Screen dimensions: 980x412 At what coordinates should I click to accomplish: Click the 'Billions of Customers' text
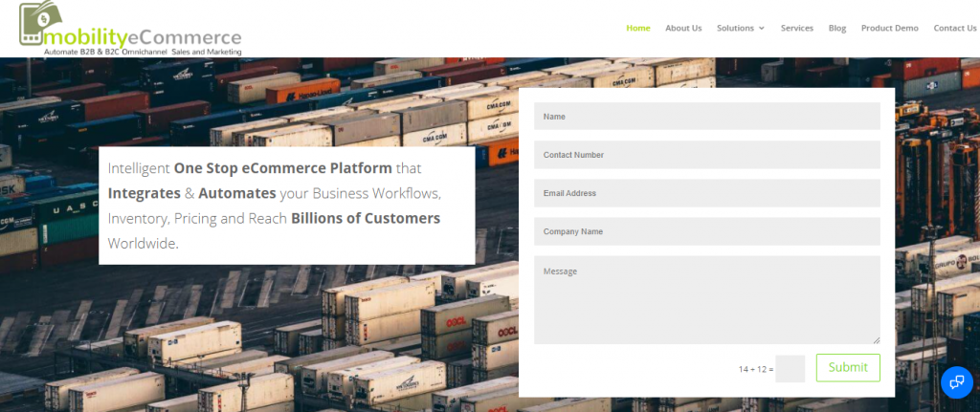pos(366,219)
